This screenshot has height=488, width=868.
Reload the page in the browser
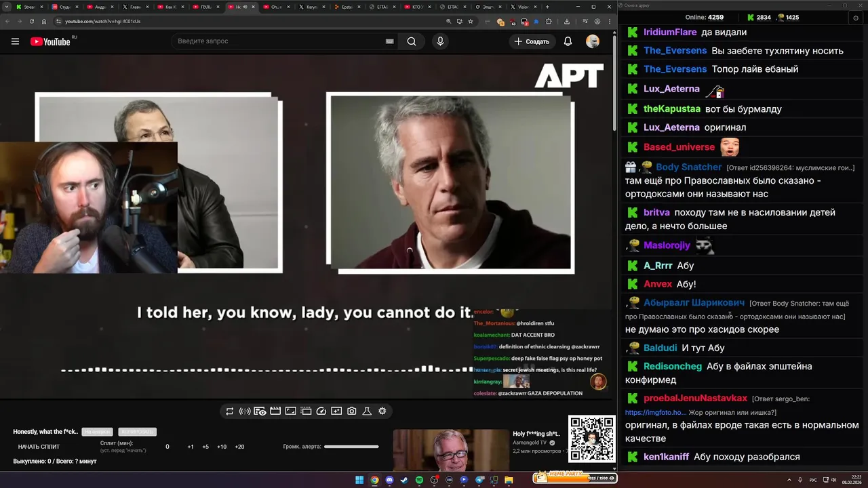33,21
